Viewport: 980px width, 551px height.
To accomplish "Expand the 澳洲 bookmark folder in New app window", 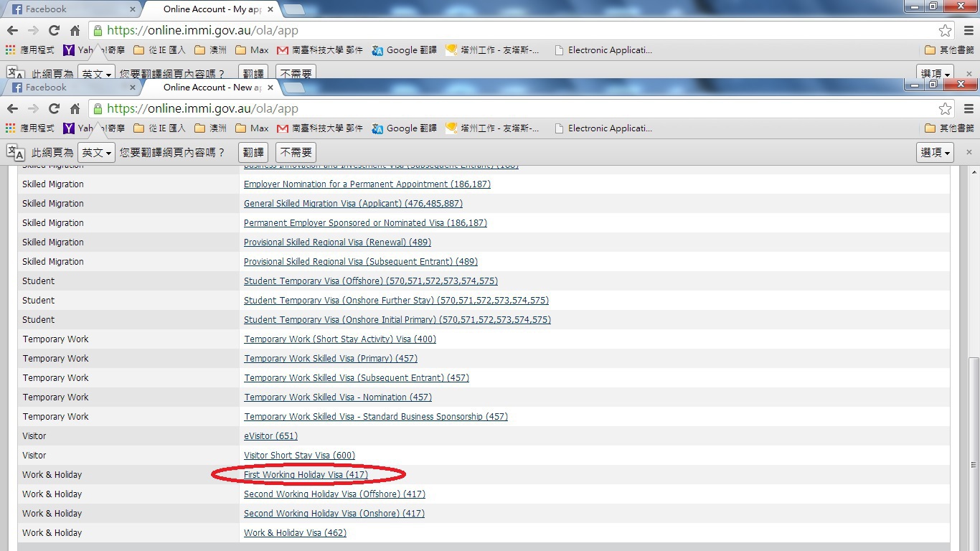I will coord(210,128).
